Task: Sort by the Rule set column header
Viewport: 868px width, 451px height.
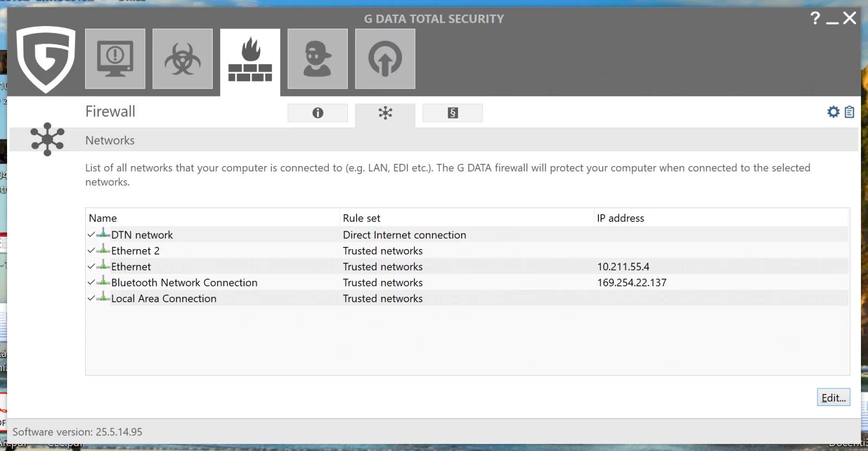Action: click(x=467, y=218)
